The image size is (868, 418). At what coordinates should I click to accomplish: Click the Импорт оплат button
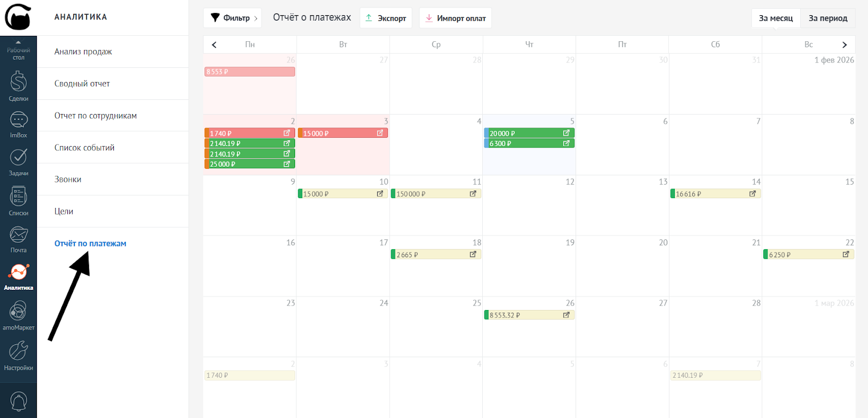tap(455, 18)
